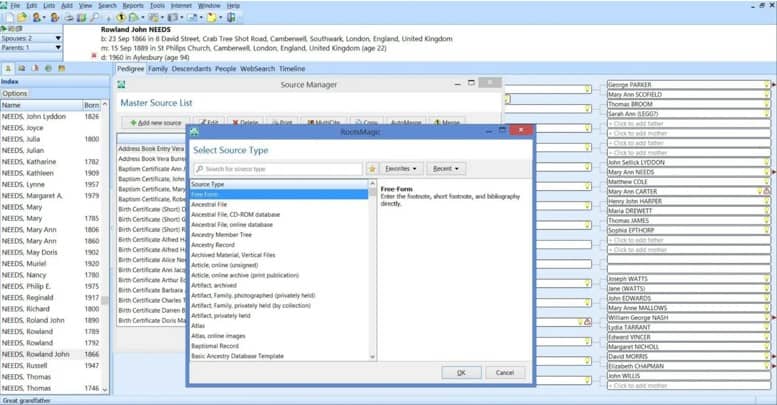Click the Source Manager window title icon

pos(121,85)
